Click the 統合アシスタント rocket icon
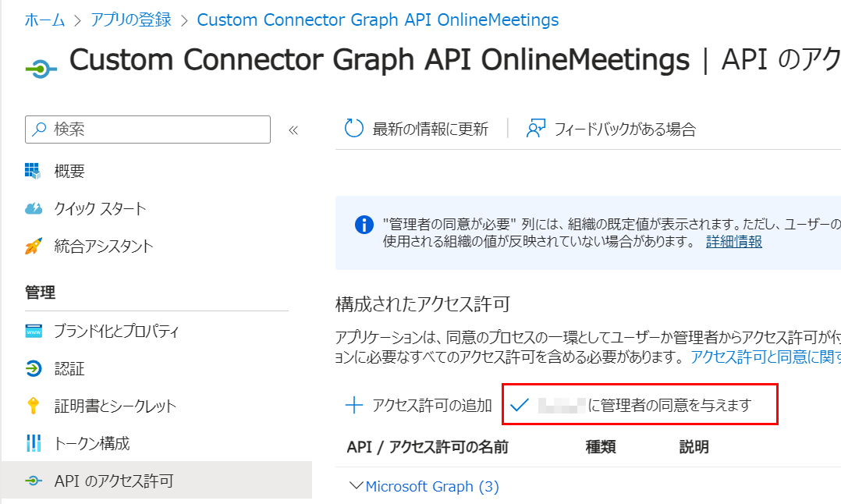Screen dimensions: 841x504 point(33,247)
